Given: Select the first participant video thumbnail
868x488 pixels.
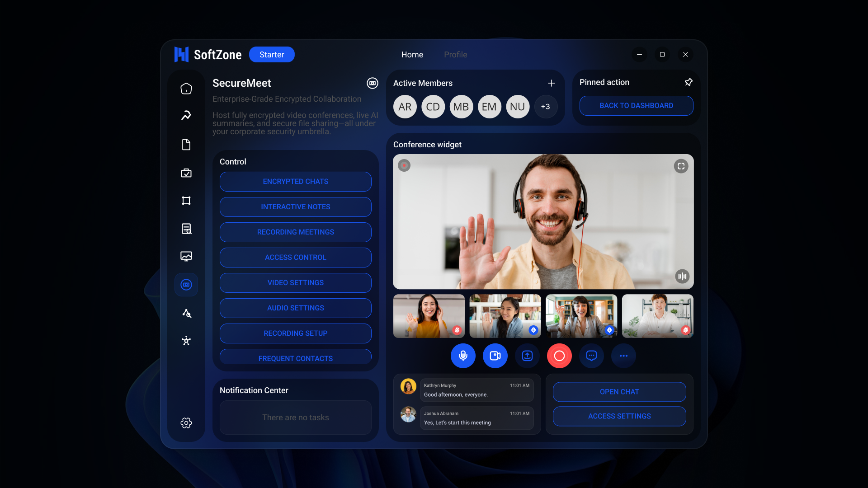Looking at the screenshot, I should 429,316.
